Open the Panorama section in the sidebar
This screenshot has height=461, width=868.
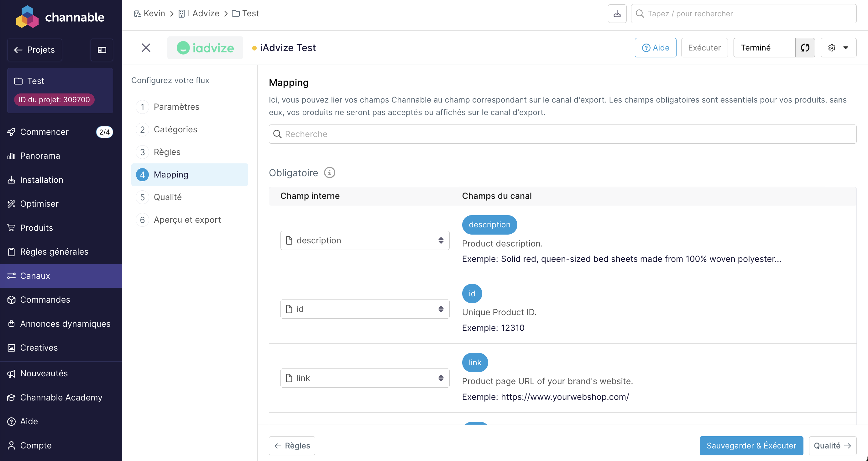[x=40, y=156]
